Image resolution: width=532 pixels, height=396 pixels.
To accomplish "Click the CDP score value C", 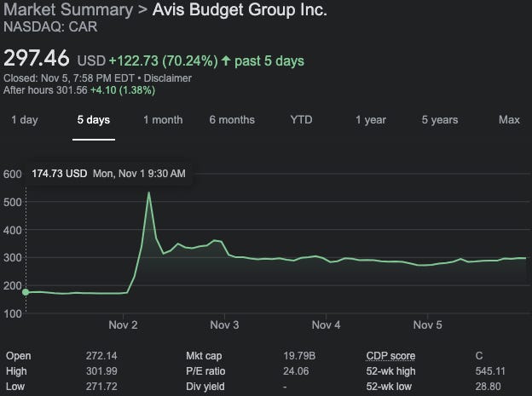I will pyautogui.click(x=479, y=356).
